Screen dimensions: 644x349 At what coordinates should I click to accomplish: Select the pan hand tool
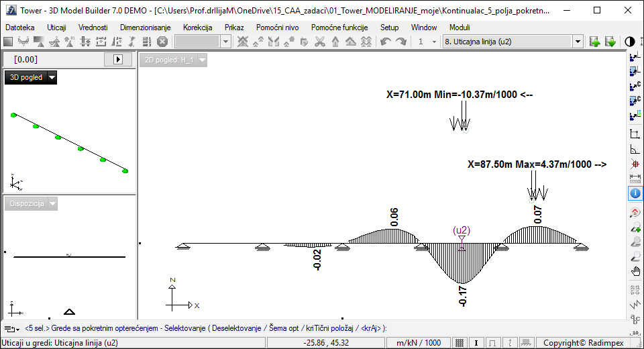[x=635, y=271]
